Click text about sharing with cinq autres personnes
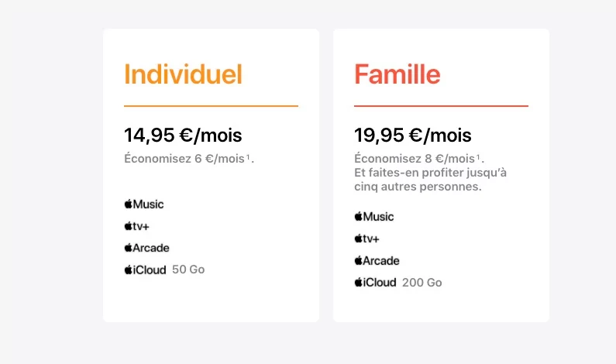Image resolution: width=616 pixels, height=364 pixels. (430, 180)
